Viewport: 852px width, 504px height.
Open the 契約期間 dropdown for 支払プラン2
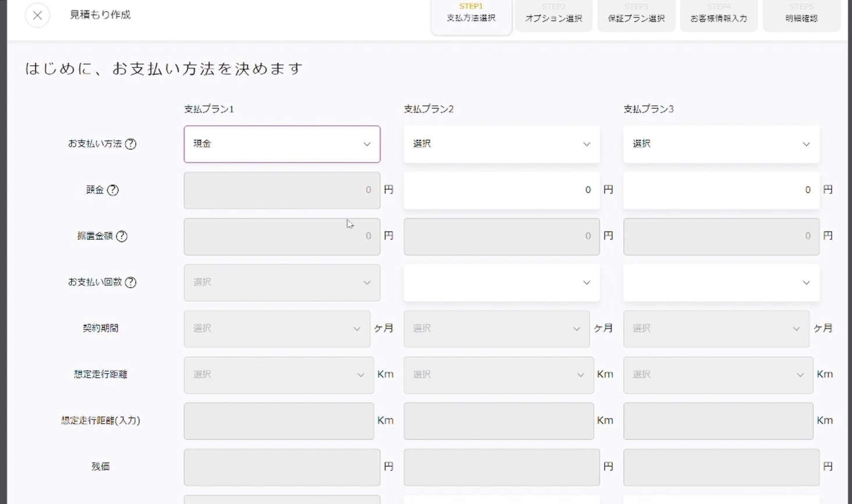tap(496, 328)
